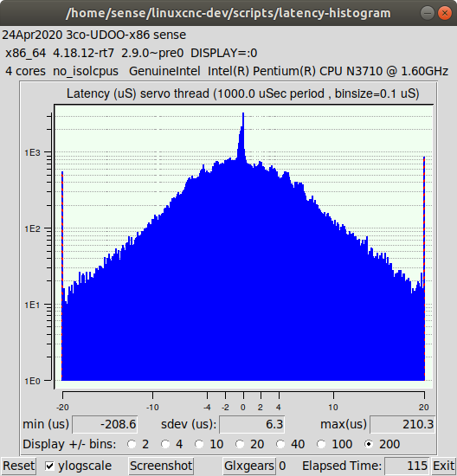Minimize the window with the gray title button
Image resolution: width=457 pixels, height=476 pixels.
[428, 13]
